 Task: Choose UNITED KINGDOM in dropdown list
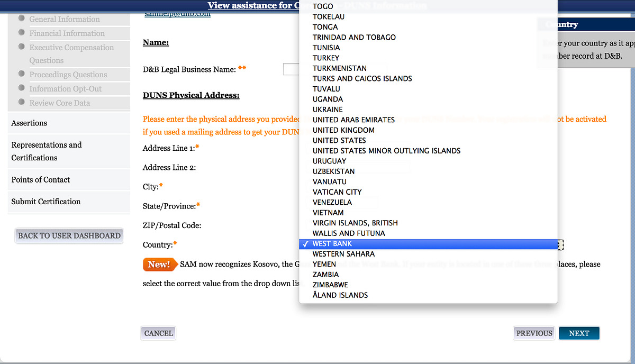[343, 130]
